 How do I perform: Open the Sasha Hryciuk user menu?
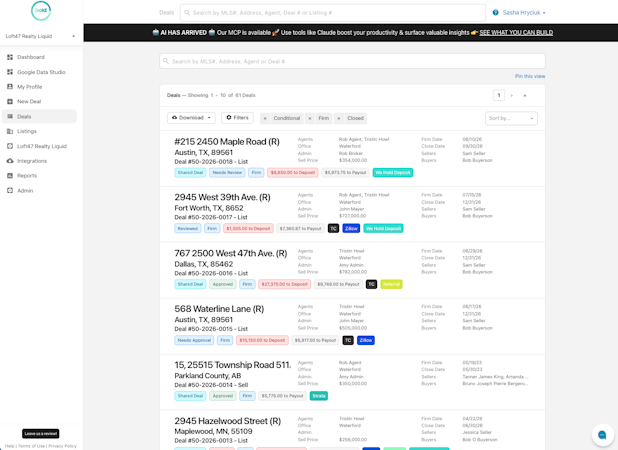[x=524, y=13]
